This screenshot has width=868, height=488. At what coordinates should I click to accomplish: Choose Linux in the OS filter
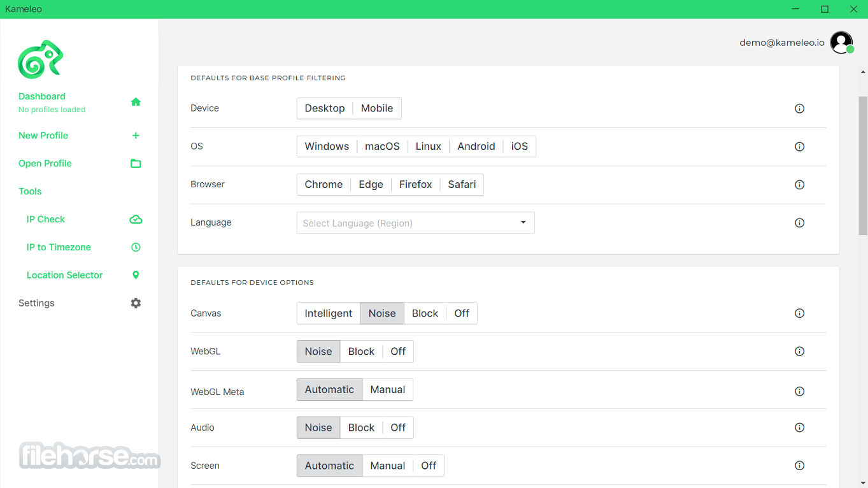[x=429, y=147]
